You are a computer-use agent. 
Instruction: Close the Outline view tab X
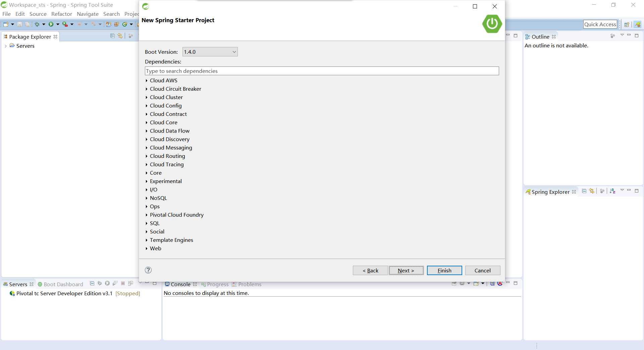click(x=554, y=37)
